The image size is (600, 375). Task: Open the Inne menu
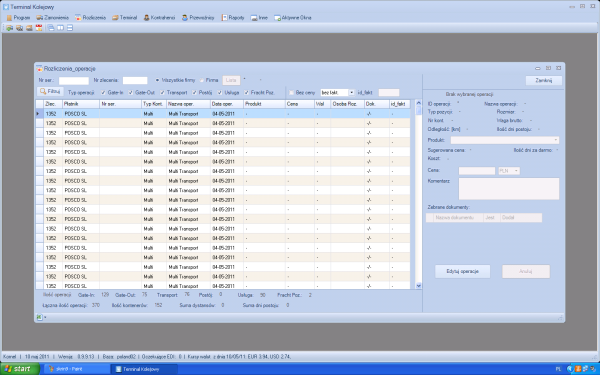click(x=259, y=18)
